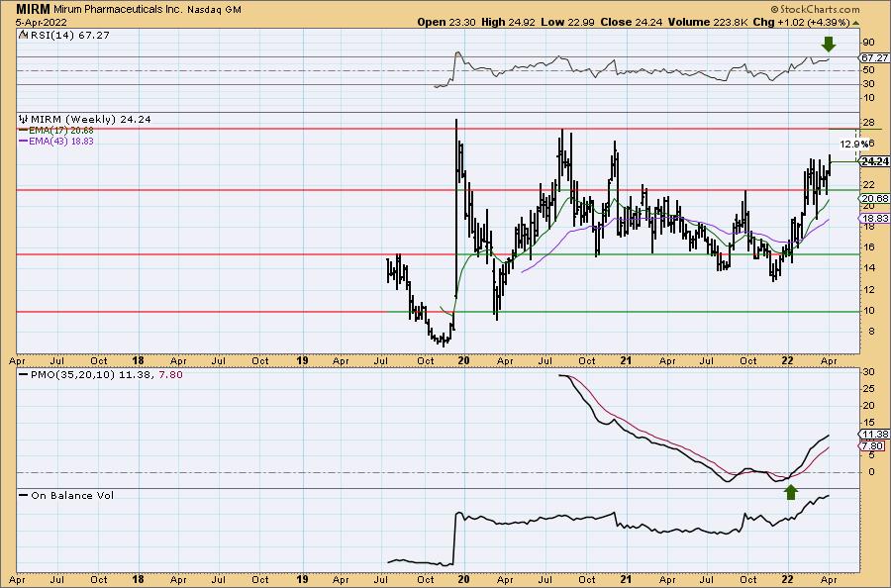The image size is (891, 588).
Task: Click the Close 24.24 header value
Action: (x=632, y=22)
